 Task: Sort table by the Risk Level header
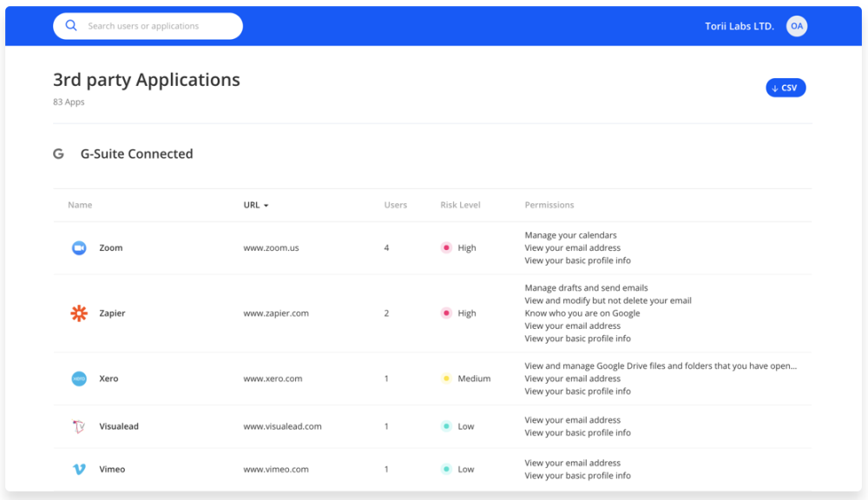tap(460, 205)
